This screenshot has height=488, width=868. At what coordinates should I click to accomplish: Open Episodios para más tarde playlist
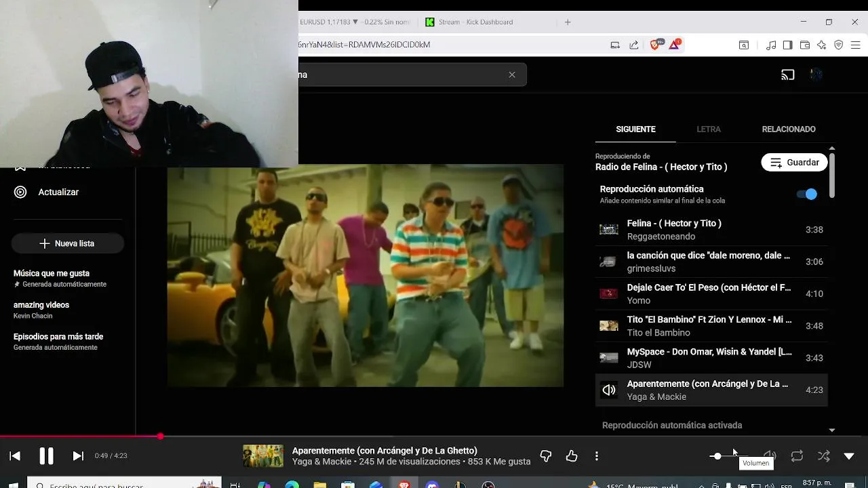point(58,342)
